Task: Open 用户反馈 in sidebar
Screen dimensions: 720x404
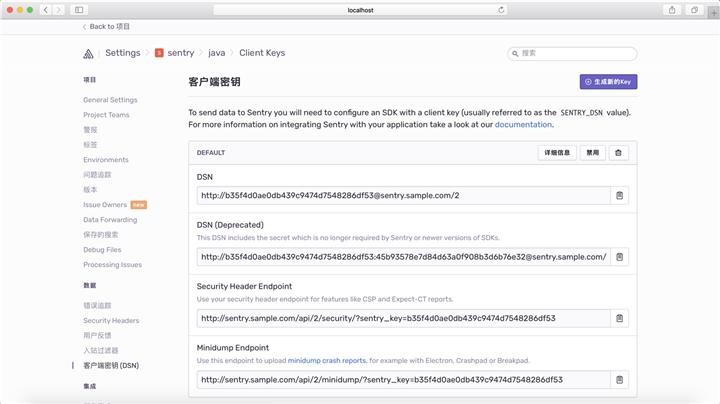Action: tap(97, 336)
